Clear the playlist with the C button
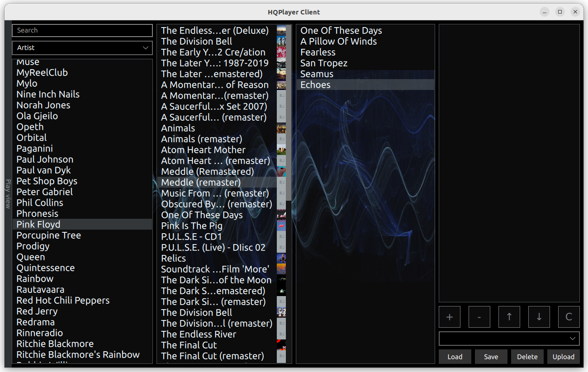Image resolution: width=588 pixels, height=372 pixels. click(x=569, y=317)
